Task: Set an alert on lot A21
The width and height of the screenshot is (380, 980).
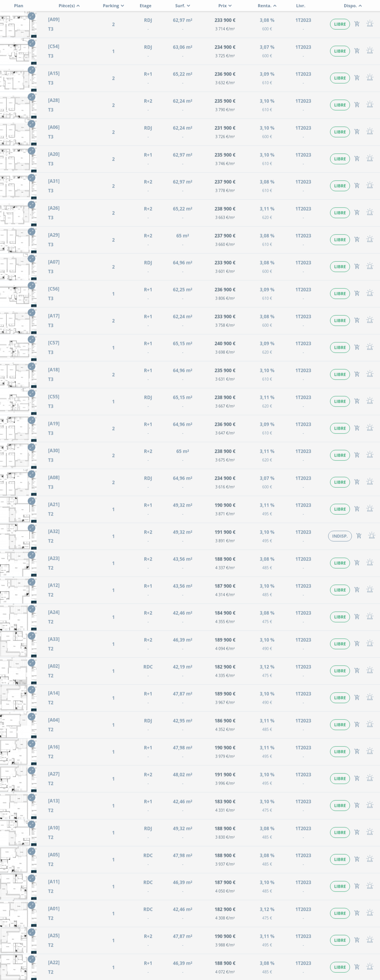Action: pyautogui.click(x=370, y=509)
